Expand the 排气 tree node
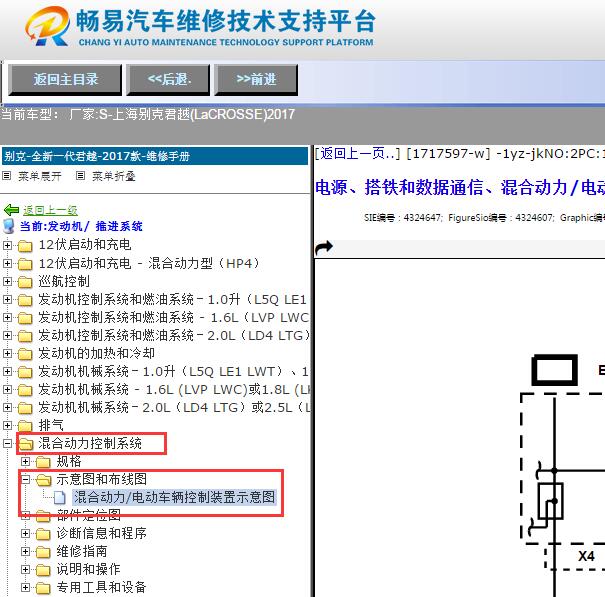This screenshot has width=605, height=597. click(x=7, y=425)
